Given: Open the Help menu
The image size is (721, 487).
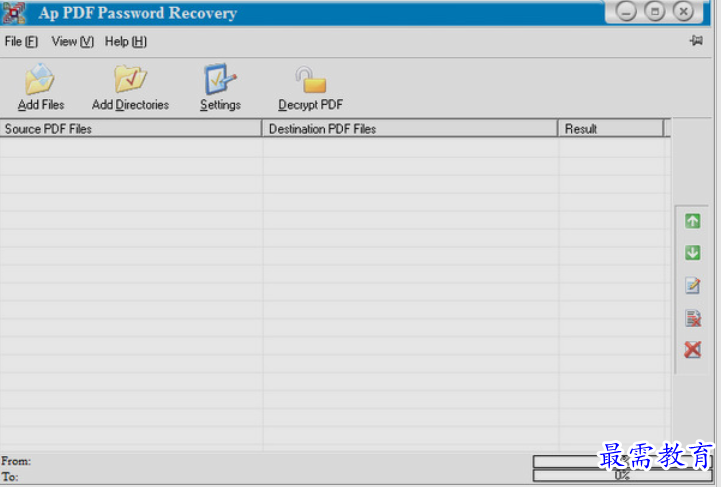Looking at the screenshot, I should [x=126, y=41].
